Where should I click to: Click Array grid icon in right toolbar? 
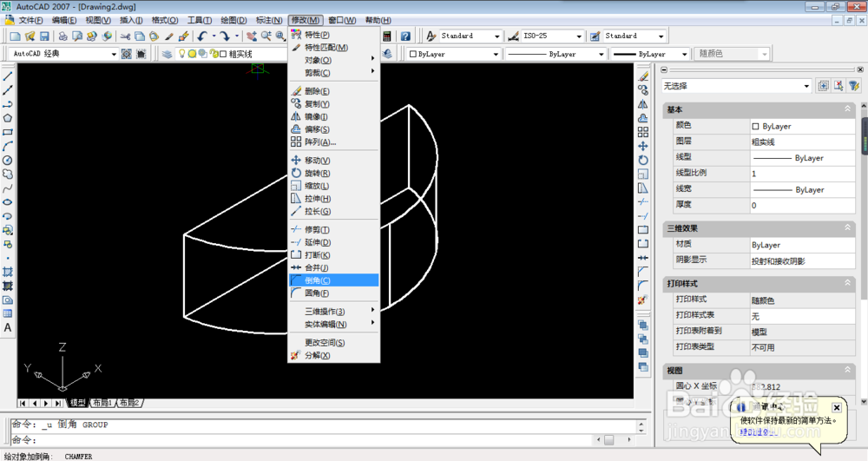(642, 132)
